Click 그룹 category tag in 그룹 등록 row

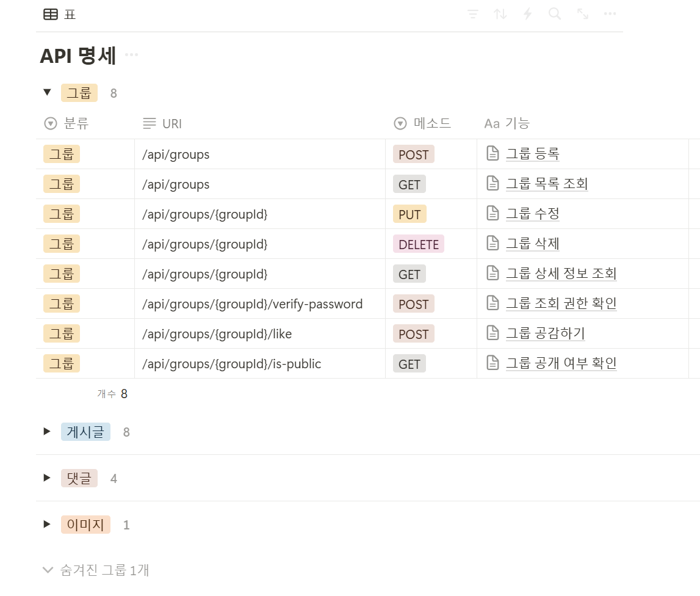tap(62, 154)
